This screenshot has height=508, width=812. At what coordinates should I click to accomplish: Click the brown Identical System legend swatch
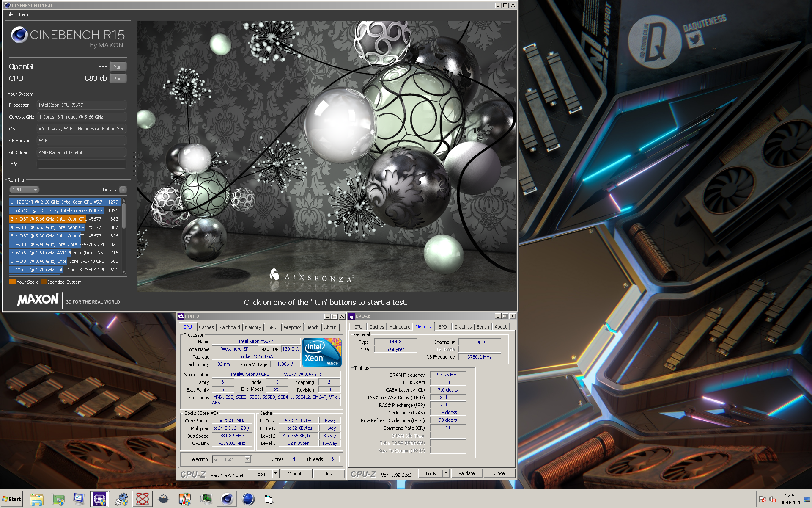pos(44,282)
